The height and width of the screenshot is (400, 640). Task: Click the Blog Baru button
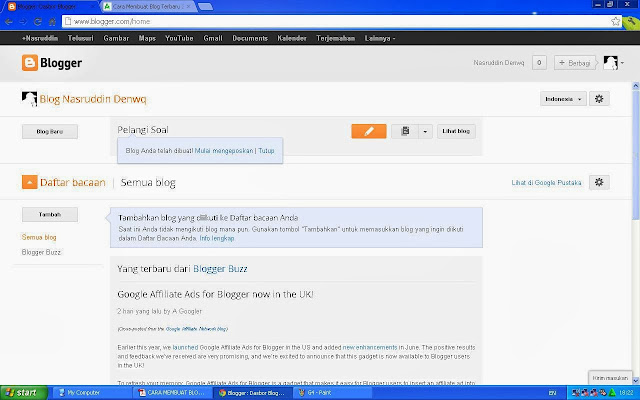pyautogui.click(x=50, y=131)
